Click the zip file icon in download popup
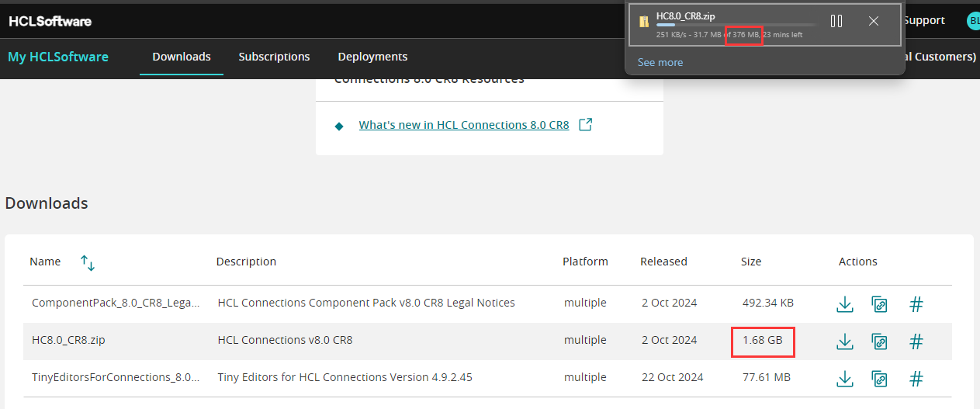 tap(644, 21)
